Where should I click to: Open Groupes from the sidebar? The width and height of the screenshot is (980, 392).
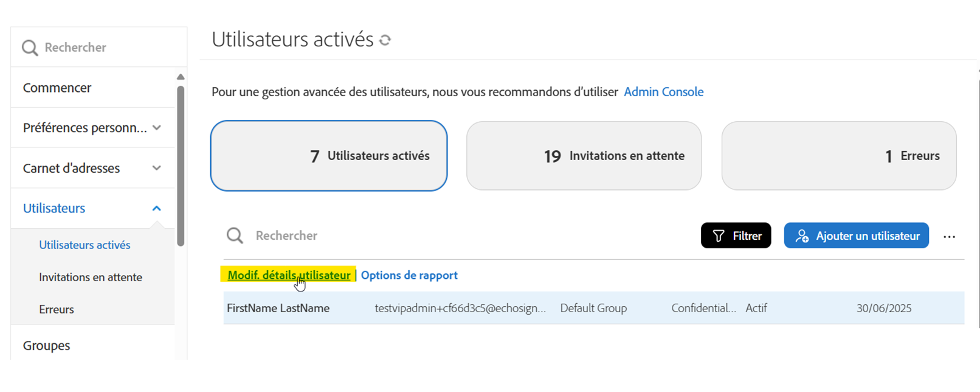[46, 345]
